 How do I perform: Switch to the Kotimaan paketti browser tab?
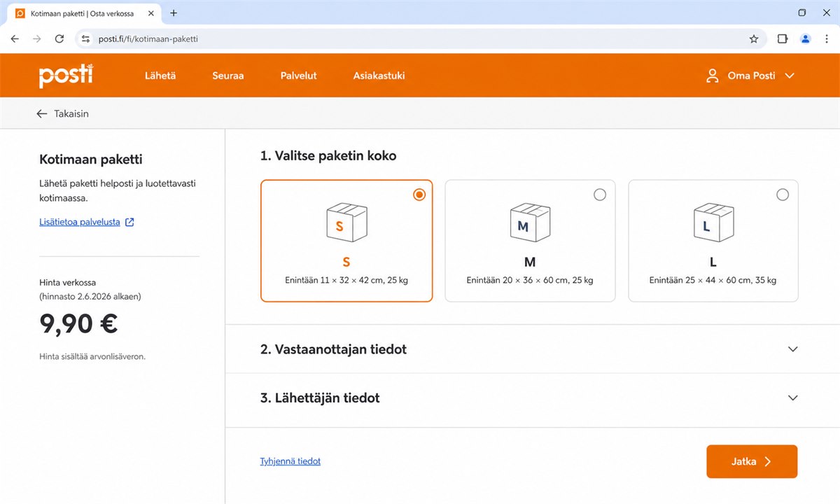coord(84,13)
